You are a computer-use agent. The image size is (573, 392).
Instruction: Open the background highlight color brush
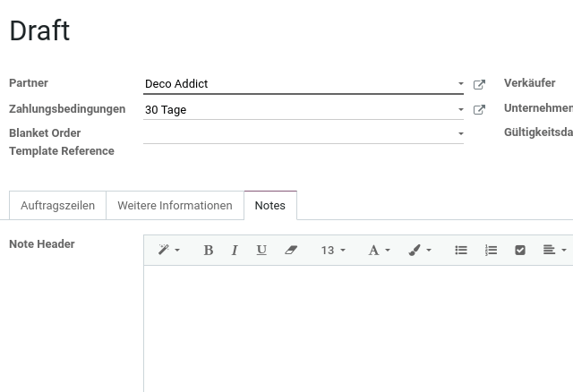click(x=420, y=251)
